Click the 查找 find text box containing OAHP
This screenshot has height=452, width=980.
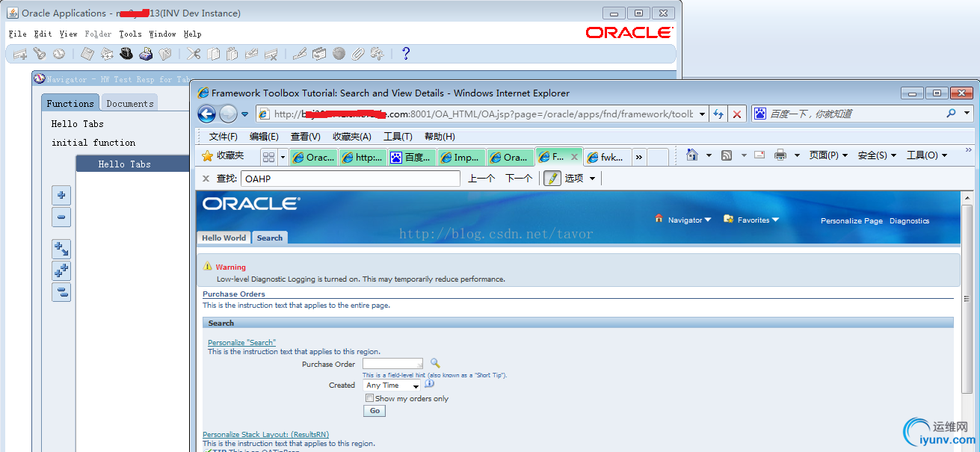coord(351,179)
